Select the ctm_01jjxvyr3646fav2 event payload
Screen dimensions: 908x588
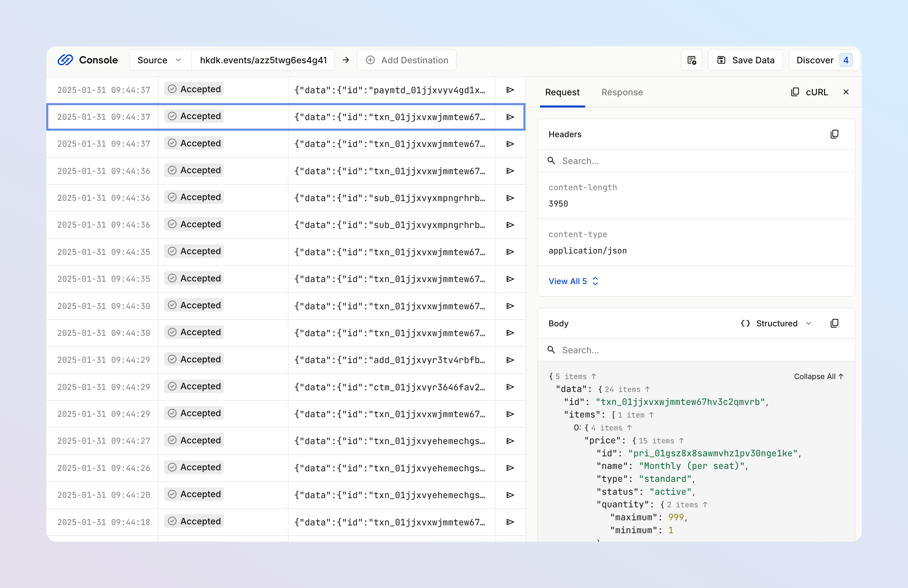coord(390,387)
